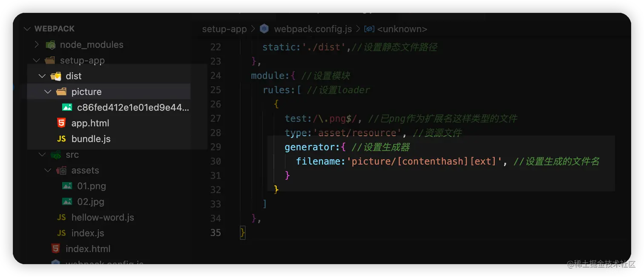Viewport: 644px width, 277px height.
Task: Click the comment //设置生成的文件名
Action: click(x=556, y=161)
